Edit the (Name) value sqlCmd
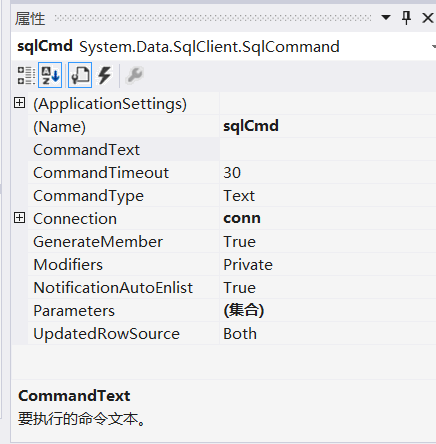436x444 pixels. (x=328, y=126)
